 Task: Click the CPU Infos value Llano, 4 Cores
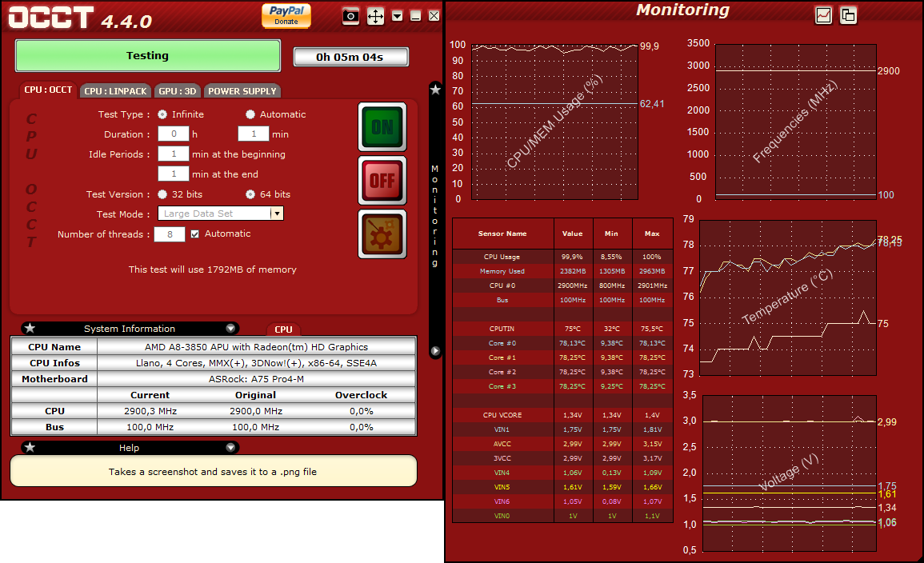(x=256, y=363)
